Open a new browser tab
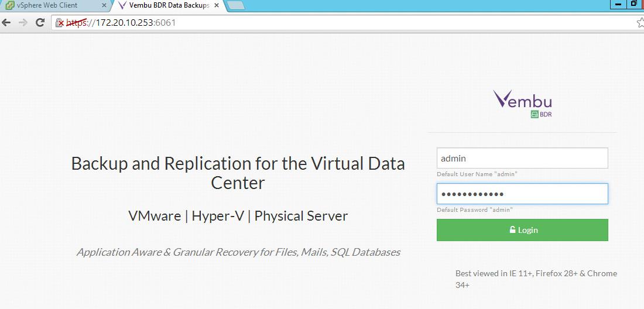644x309 pixels. click(235, 6)
